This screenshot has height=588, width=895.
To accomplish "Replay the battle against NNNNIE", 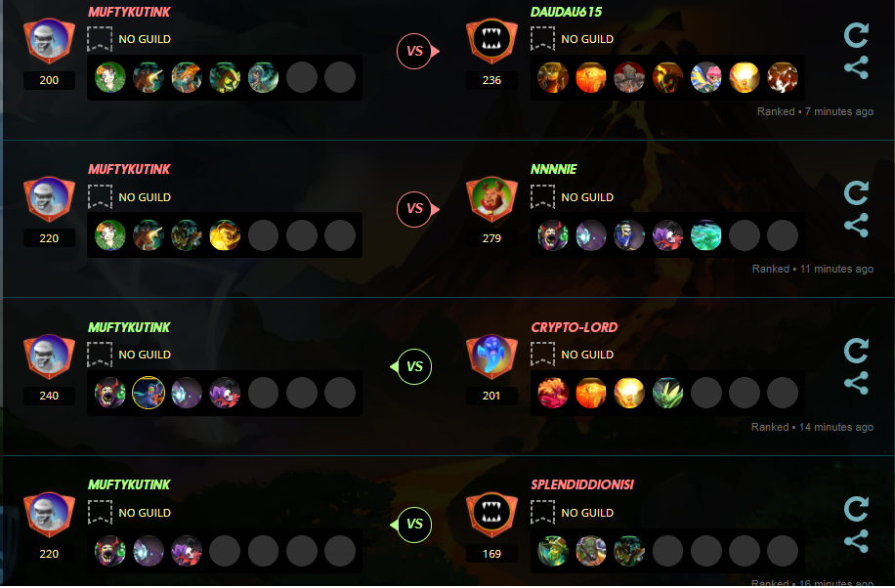I will coord(856,193).
